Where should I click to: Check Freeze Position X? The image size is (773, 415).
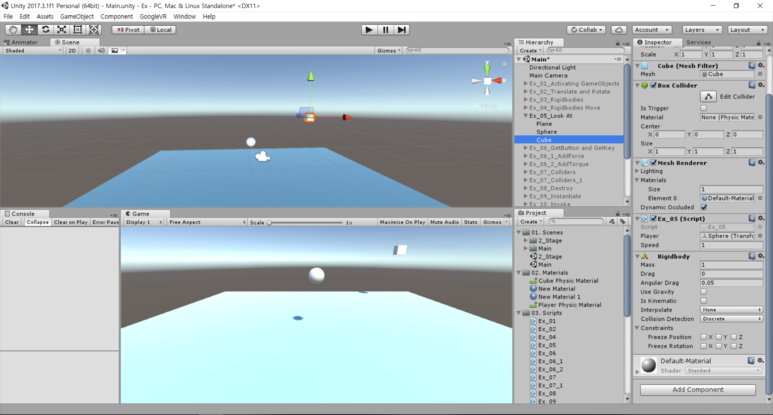[703, 337]
